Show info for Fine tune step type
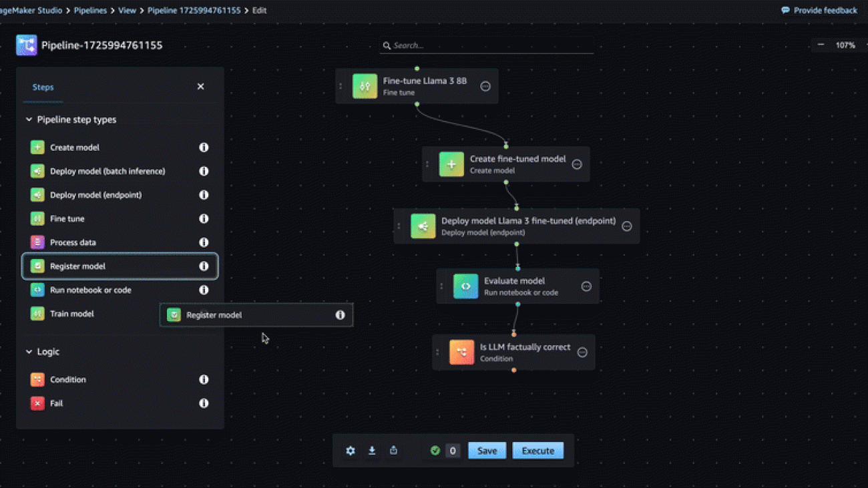Screen dimensions: 868x488 tap(204, 219)
